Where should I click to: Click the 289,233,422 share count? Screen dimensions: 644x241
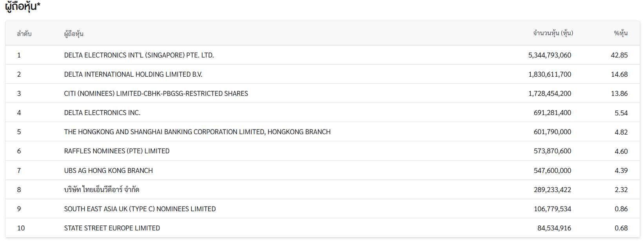click(552, 190)
